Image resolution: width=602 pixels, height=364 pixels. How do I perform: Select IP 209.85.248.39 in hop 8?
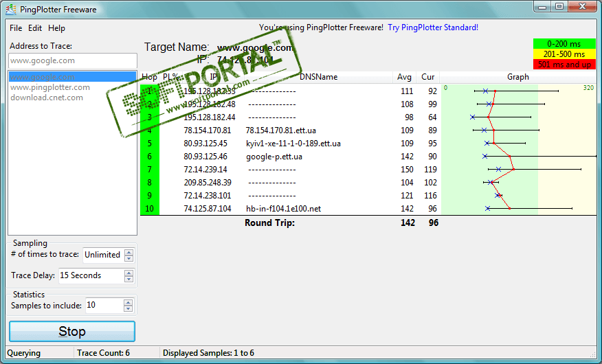(208, 183)
